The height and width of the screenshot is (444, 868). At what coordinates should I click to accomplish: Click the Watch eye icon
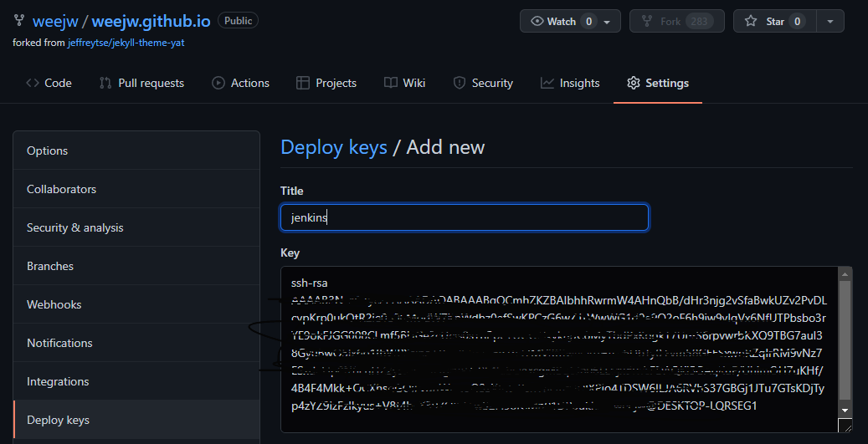(537, 21)
